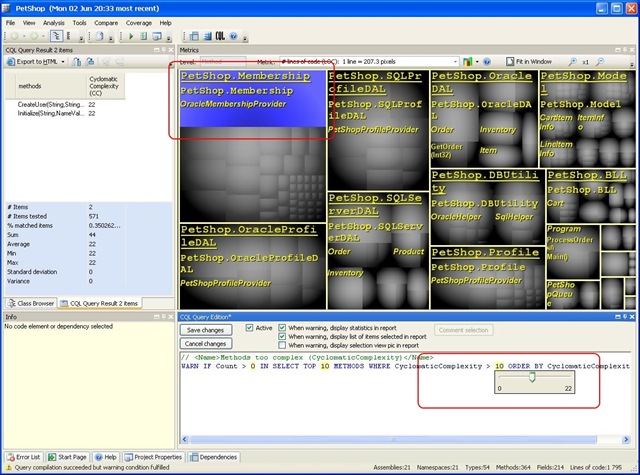Click the PetShop.BLL treemap heading
The image size is (640, 475).
587,175
